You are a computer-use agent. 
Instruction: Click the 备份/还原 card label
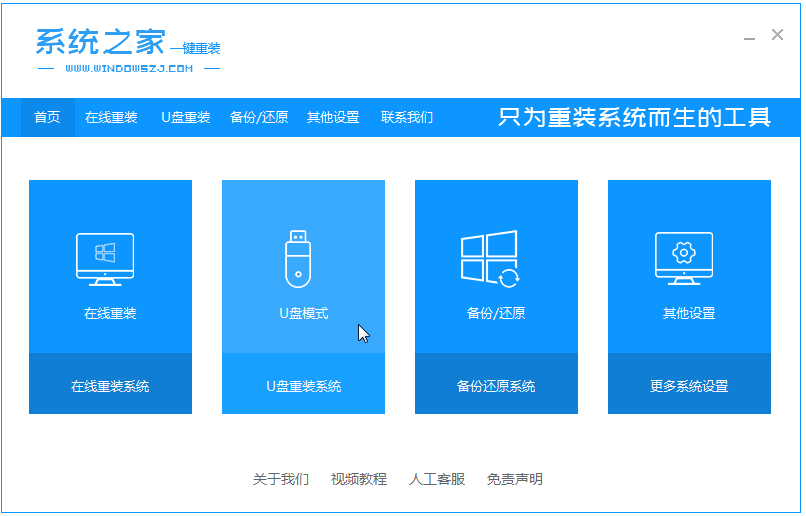tap(496, 314)
